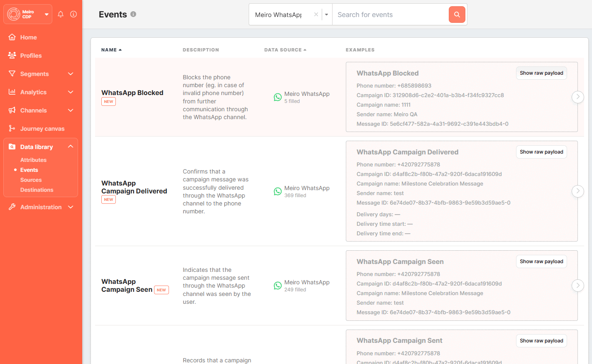Show raw payload for WhatsApp Campaign Seen

541,261
